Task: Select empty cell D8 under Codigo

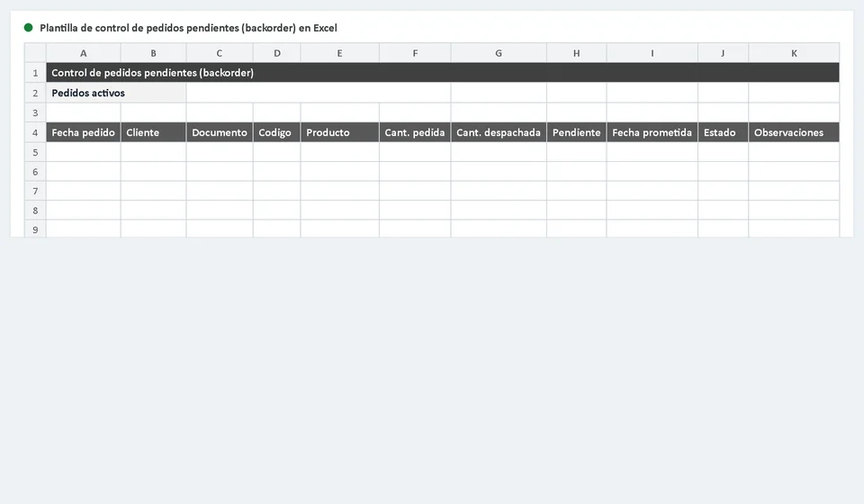Action: point(276,210)
